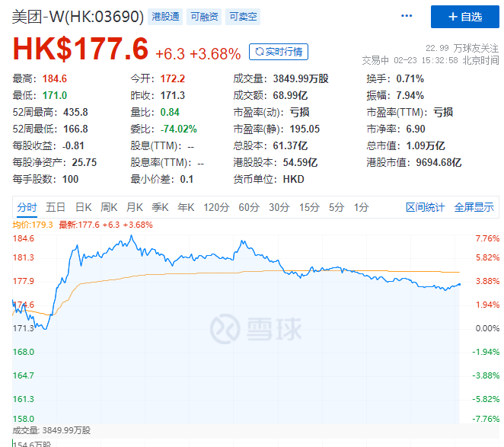This screenshot has height=447, width=504.
Task: Click the 港股通 tag
Action: point(165,17)
